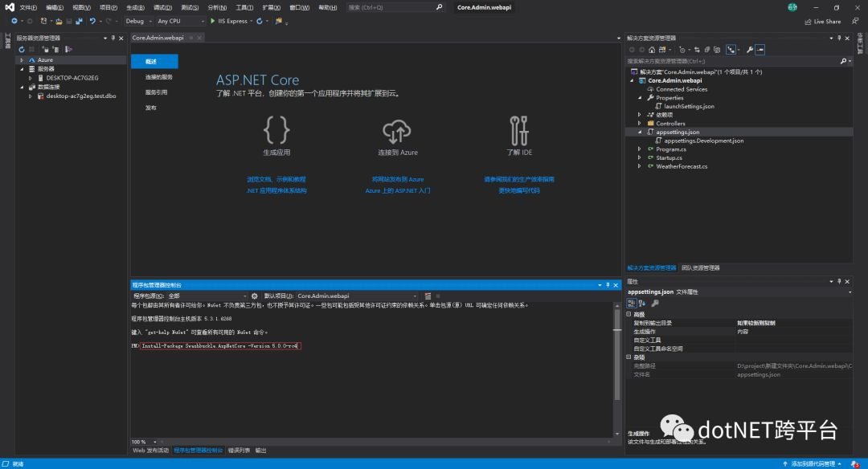Select launchSettings.json in Solution Explorer
Screen dimensions: 868x469
[689, 106]
